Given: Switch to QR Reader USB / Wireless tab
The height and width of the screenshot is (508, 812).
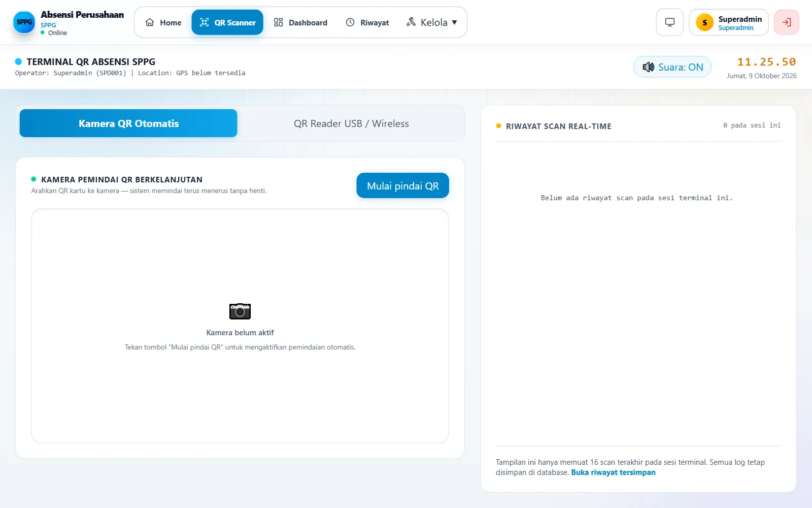Looking at the screenshot, I should click(x=351, y=123).
